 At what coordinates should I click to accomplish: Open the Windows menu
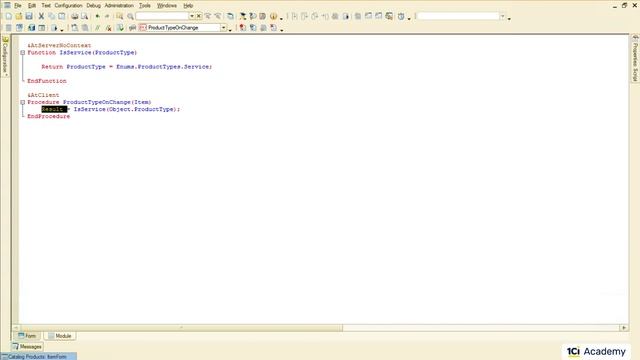point(167,6)
